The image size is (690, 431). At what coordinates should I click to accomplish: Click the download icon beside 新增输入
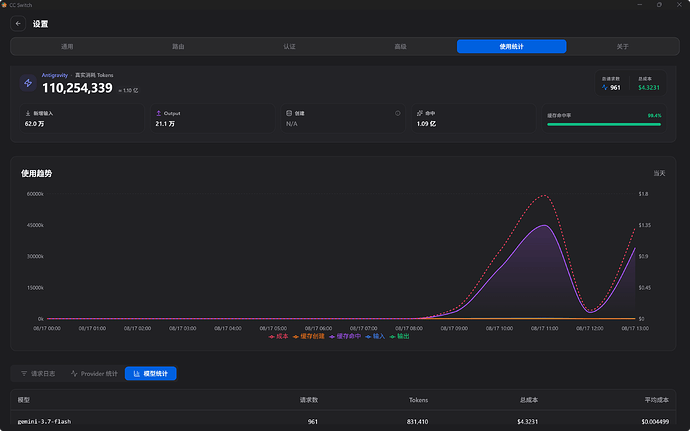click(28, 114)
